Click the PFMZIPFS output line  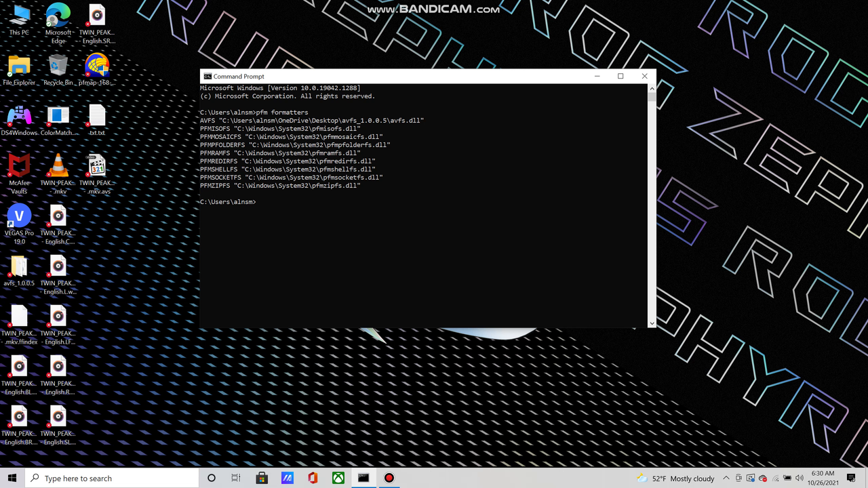point(280,186)
